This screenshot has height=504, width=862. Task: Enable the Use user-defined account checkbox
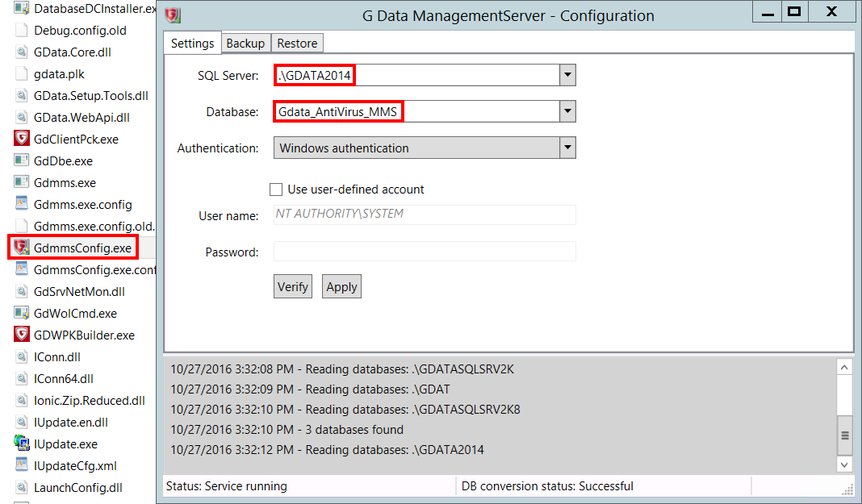click(276, 190)
